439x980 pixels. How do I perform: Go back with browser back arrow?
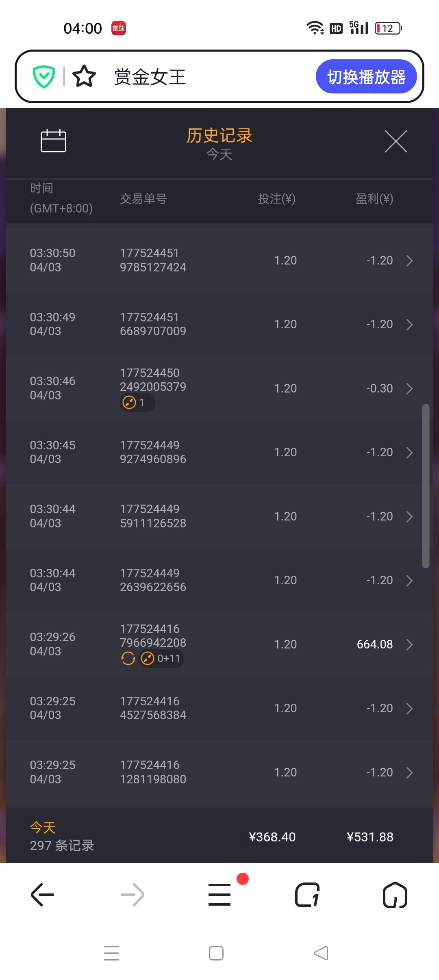coord(42,894)
